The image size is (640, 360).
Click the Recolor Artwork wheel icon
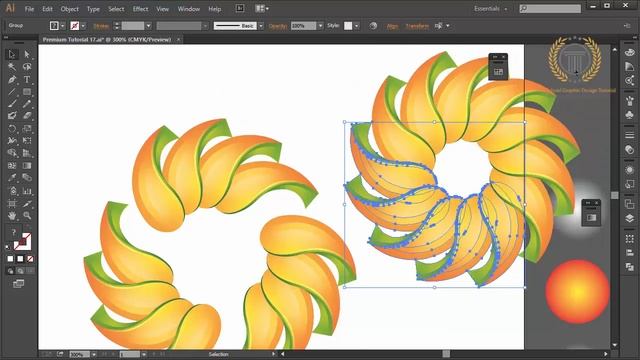coord(373,26)
